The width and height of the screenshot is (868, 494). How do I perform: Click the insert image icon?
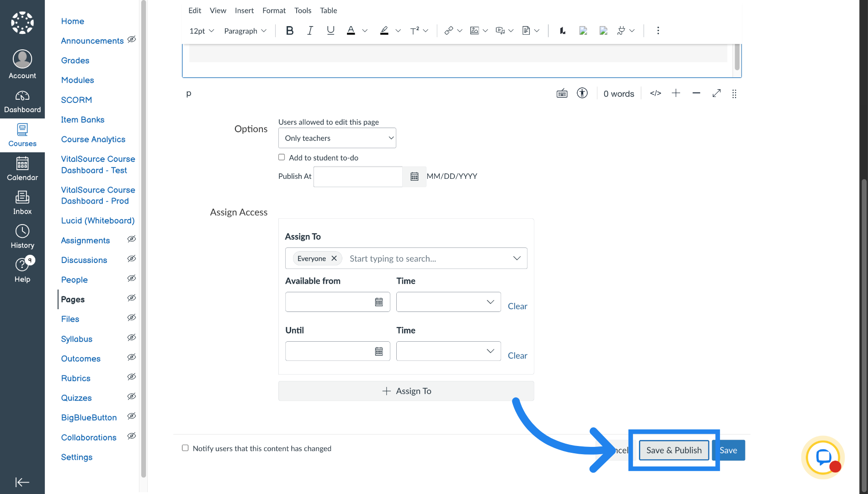pyautogui.click(x=474, y=31)
